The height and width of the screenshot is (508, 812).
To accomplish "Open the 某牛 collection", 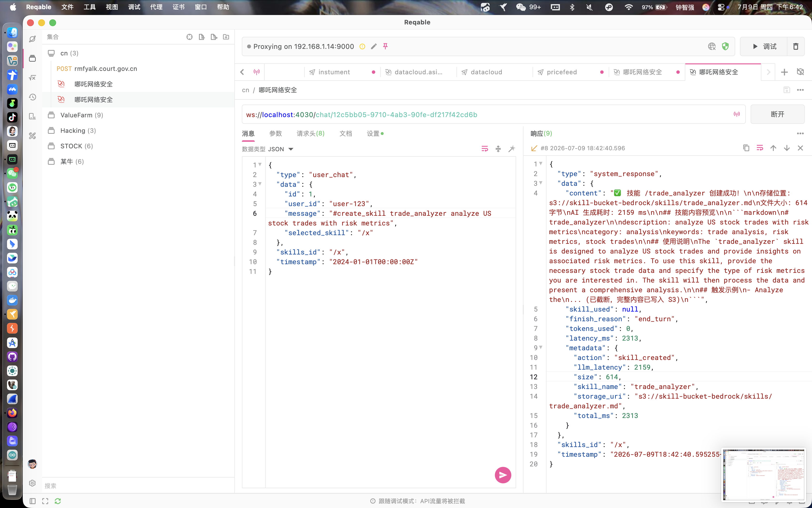I will pyautogui.click(x=138, y=161).
